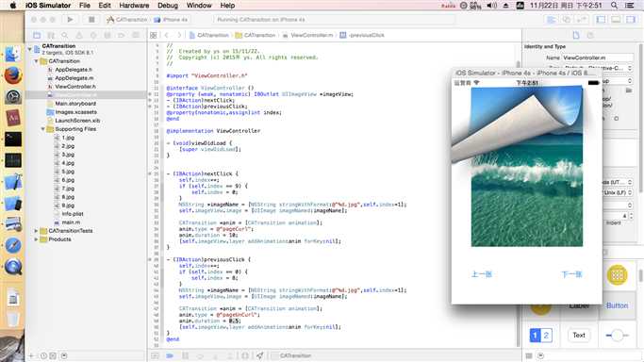Tap the 上一张 button in simulator
644x362 pixels.
tap(482, 274)
